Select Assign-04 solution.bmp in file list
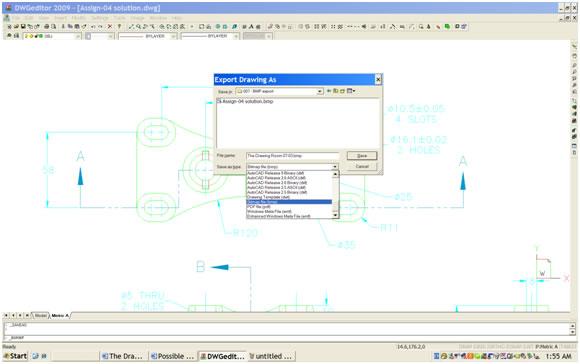Image resolution: width=580 pixels, height=364 pixels. pos(245,101)
